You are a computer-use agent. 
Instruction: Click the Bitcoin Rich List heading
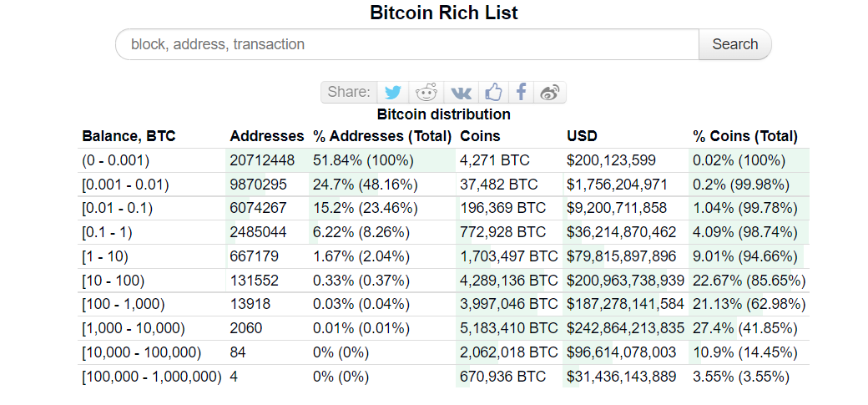coord(444,13)
